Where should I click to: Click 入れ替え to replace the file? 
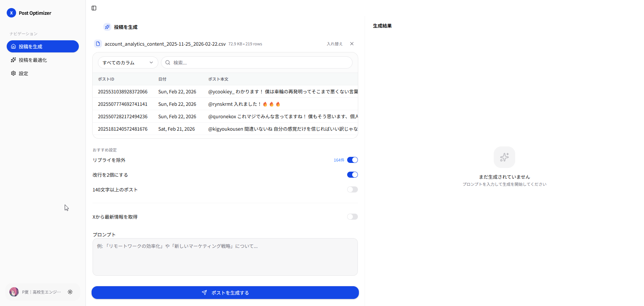click(334, 44)
